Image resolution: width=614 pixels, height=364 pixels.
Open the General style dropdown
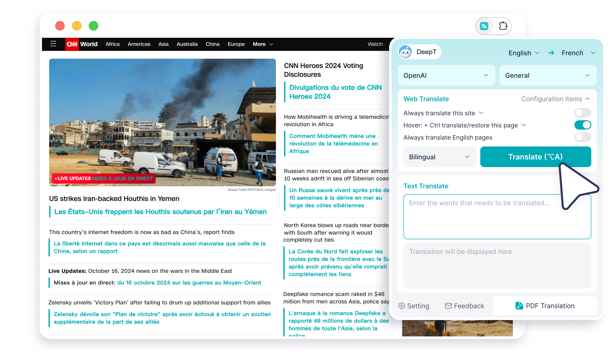[x=548, y=75]
